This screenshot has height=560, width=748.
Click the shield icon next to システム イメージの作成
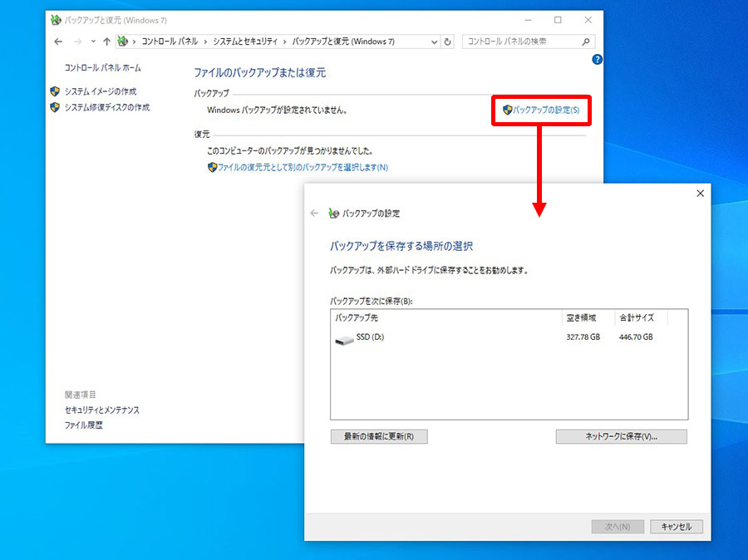click(55, 91)
